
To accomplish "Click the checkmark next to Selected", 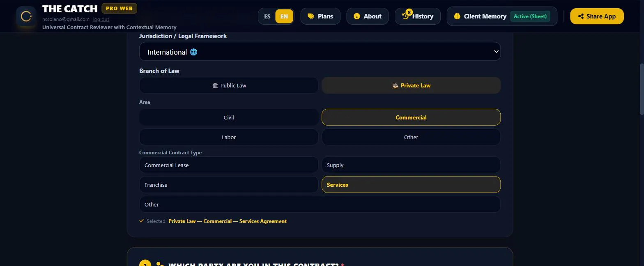I will [x=142, y=221].
